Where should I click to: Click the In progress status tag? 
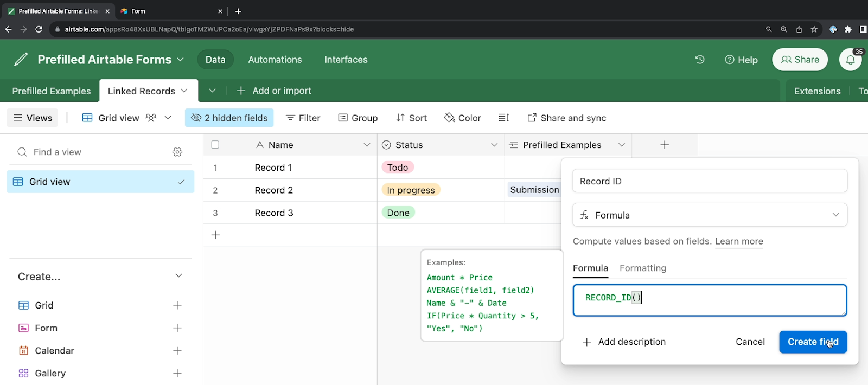(x=411, y=190)
